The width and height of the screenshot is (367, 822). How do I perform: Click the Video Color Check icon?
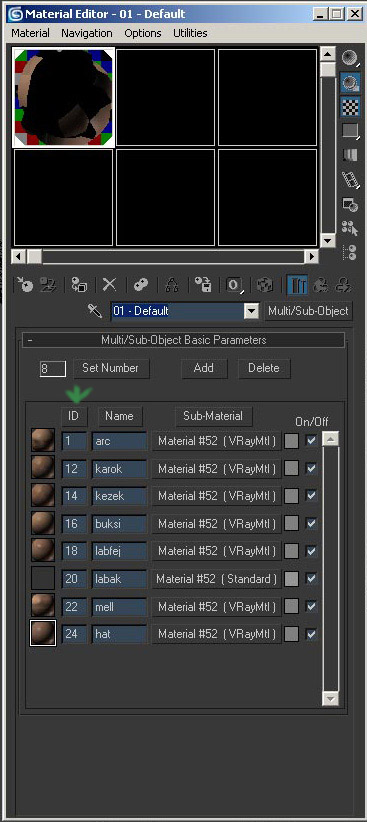point(350,155)
